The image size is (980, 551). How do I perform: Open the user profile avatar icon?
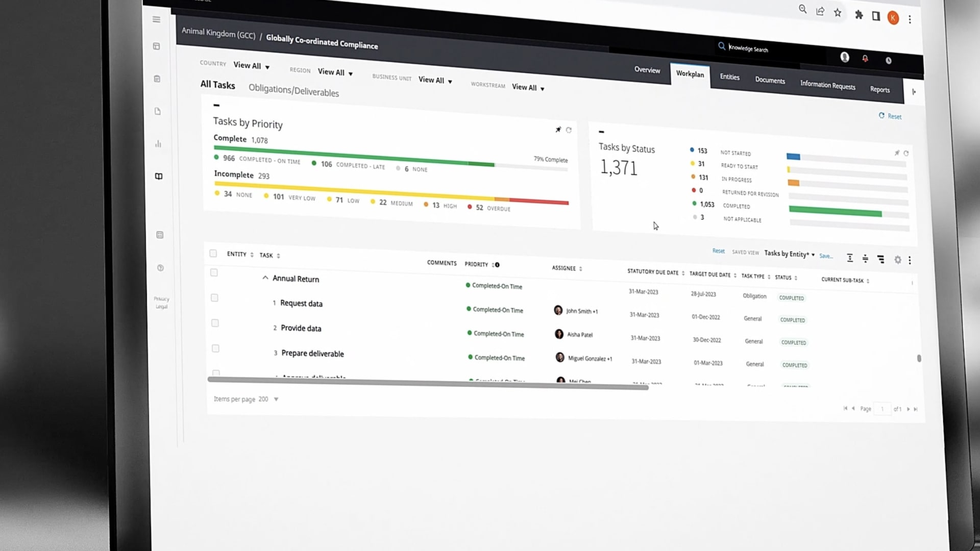click(845, 57)
